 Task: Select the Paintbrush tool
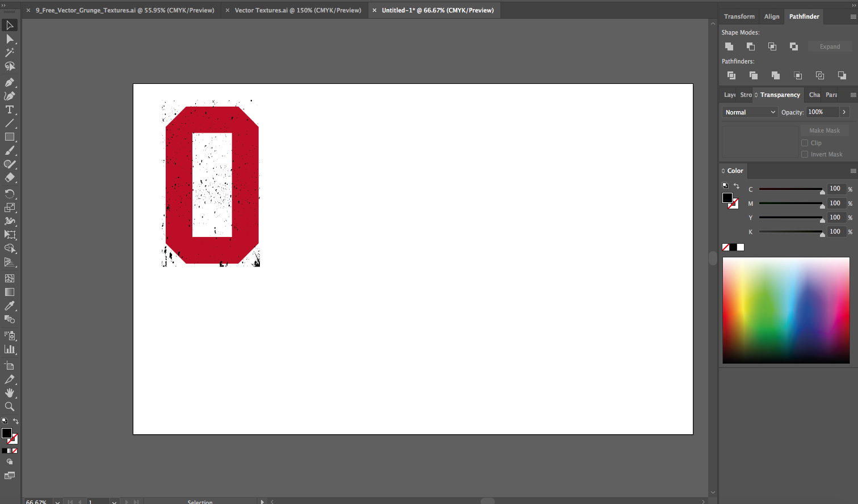coord(10,150)
